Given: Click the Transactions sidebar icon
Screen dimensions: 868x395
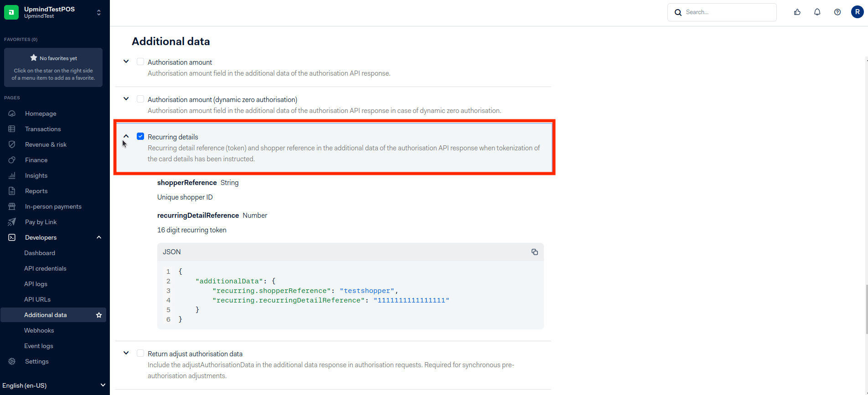Looking at the screenshot, I should point(12,129).
